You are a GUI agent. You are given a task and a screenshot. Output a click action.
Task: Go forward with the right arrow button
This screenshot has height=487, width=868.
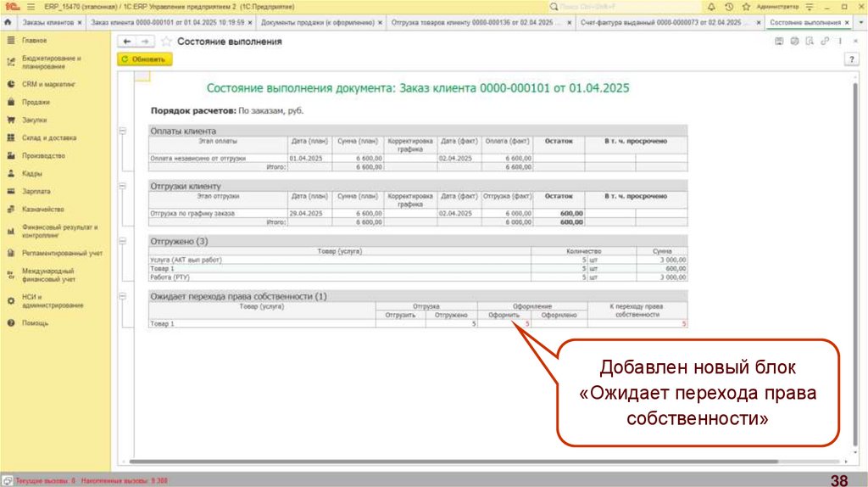pos(144,42)
